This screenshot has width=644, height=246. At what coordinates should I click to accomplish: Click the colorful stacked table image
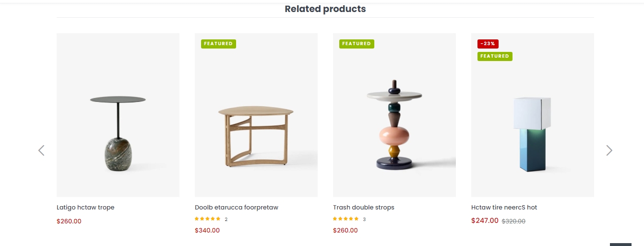pyautogui.click(x=394, y=125)
